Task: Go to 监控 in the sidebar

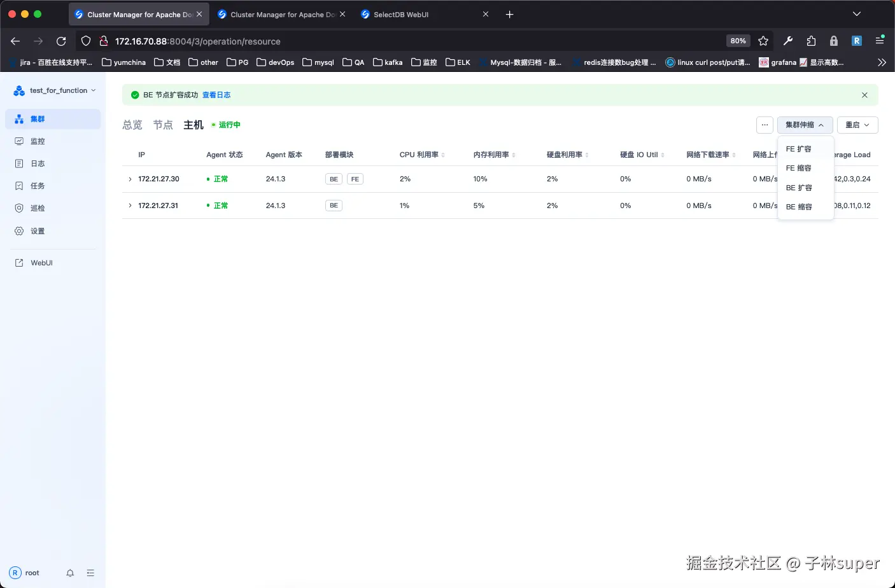Action: click(x=53, y=141)
